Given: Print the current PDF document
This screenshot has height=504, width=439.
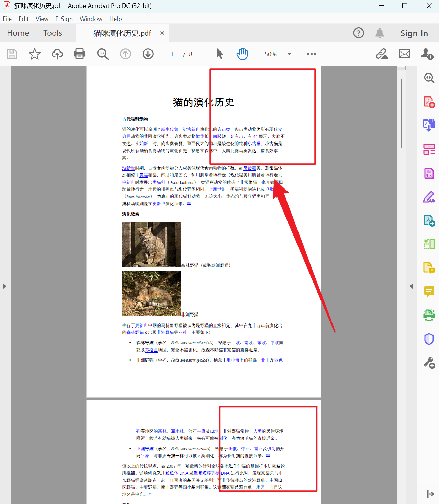Looking at the screenshot, I should pyautogui.click(x=79, y=54).
